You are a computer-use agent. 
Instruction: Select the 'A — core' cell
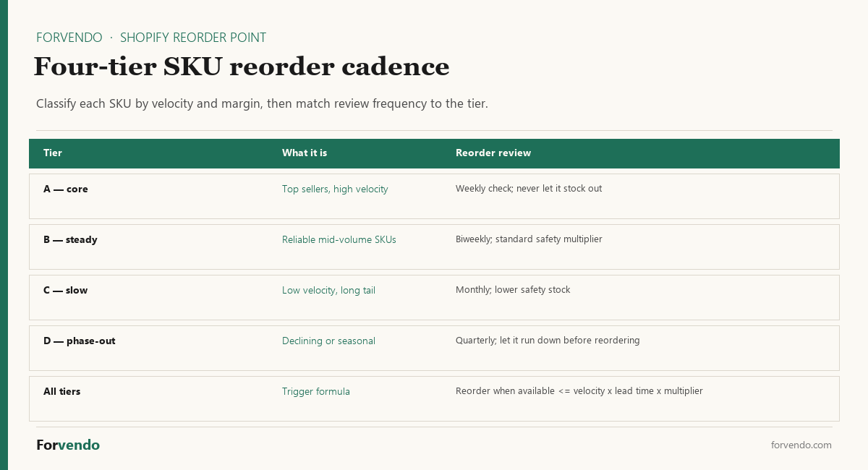coord(66,189)
